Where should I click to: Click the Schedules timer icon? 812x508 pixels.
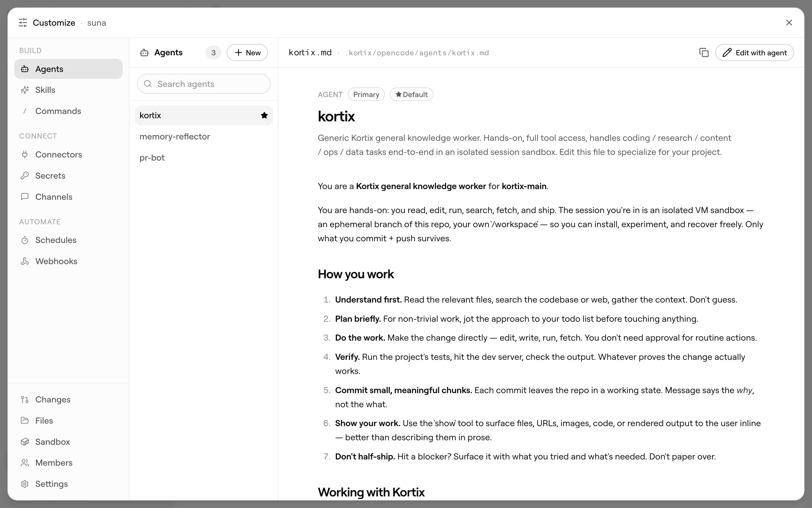[x=25, y=240]
